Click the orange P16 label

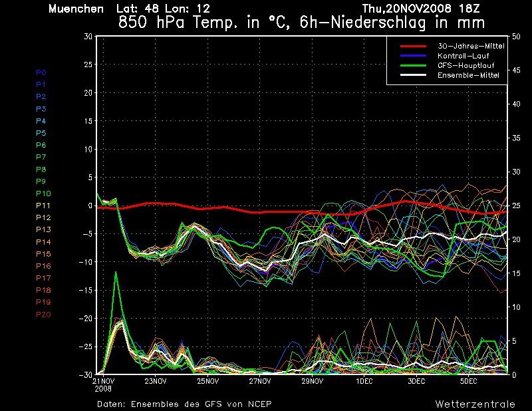point(43,266)
